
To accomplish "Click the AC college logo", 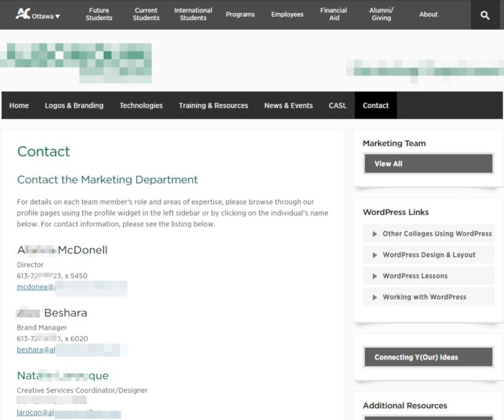I will tap(22, 13).
